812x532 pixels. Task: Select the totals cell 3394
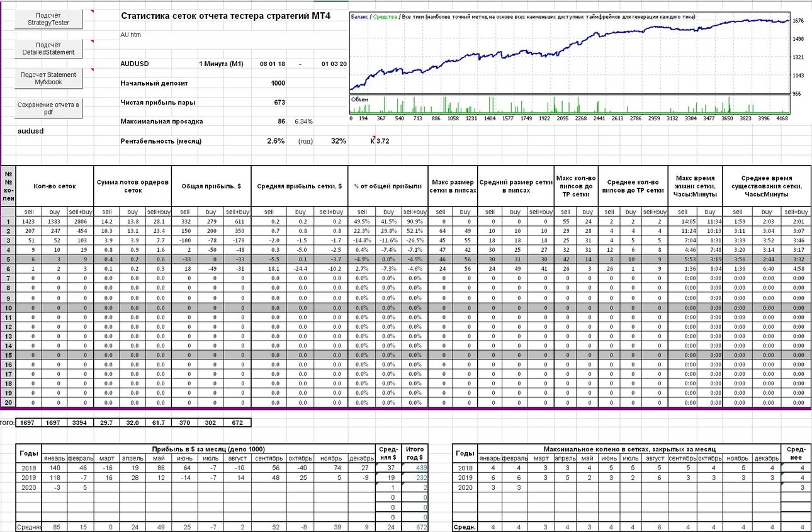pos(80,422)
